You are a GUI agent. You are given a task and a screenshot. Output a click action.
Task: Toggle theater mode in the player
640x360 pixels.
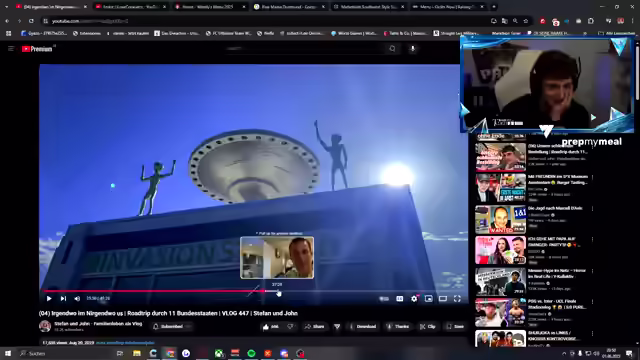(x=443, y=299)
